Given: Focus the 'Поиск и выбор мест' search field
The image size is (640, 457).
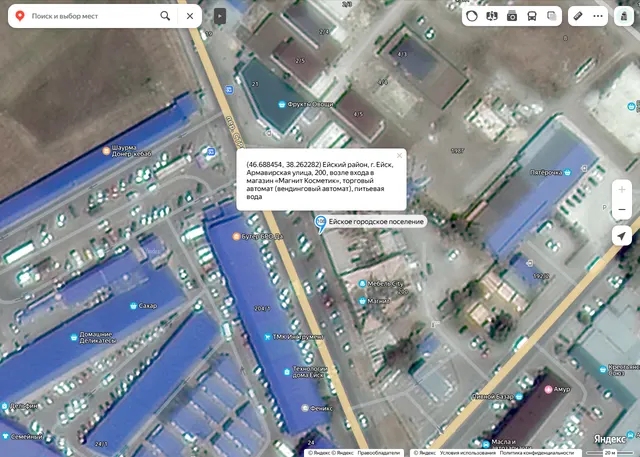Looking at the screenshot, I should click(93, 16).
